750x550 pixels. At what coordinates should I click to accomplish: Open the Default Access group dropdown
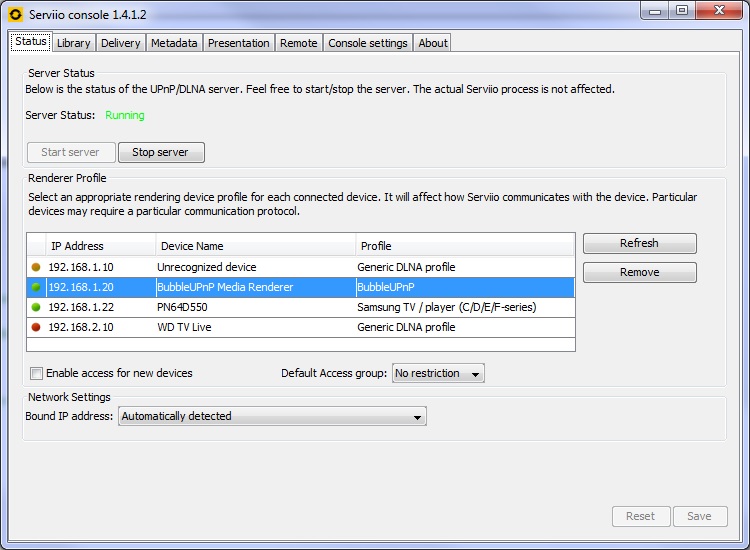click(x=438, y=374)
